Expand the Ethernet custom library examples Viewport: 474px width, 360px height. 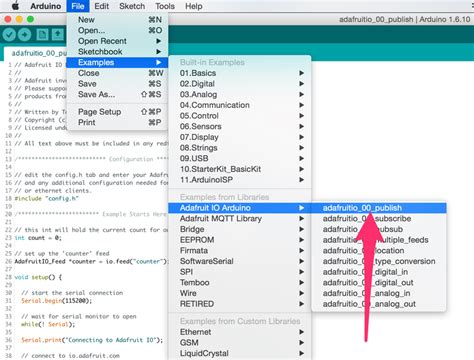point(240,332)
